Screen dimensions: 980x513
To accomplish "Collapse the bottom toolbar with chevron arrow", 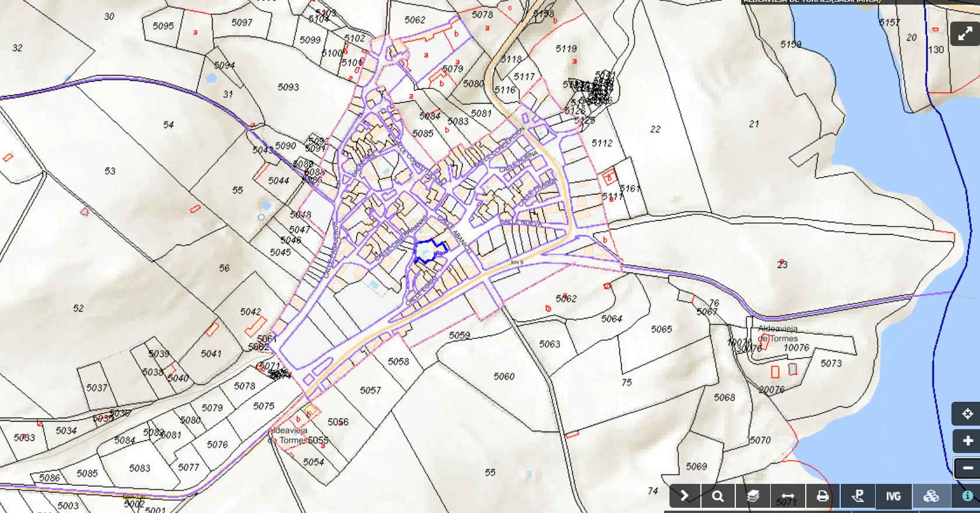I will click(x=685, y=496).
